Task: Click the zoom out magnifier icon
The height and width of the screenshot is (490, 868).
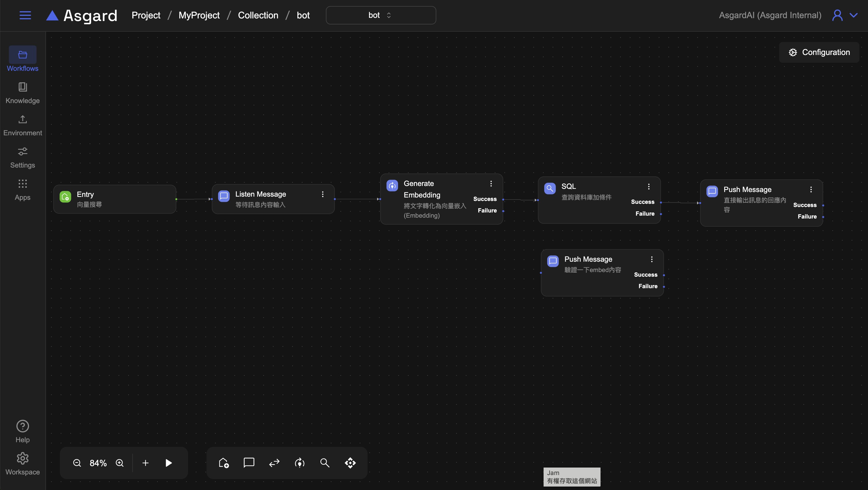Action: [77, 463]
